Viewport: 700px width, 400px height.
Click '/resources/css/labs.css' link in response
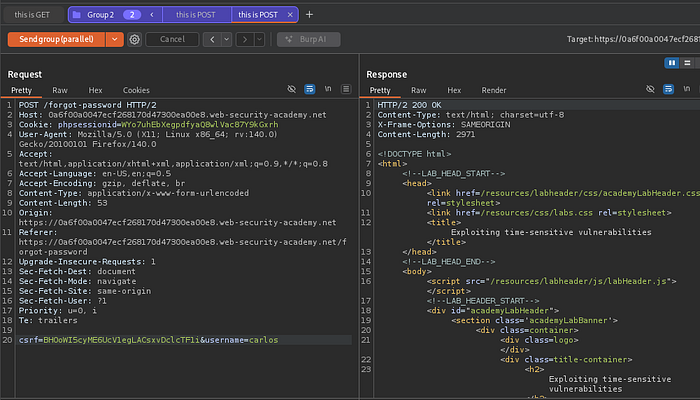click(x=536, y=212)
